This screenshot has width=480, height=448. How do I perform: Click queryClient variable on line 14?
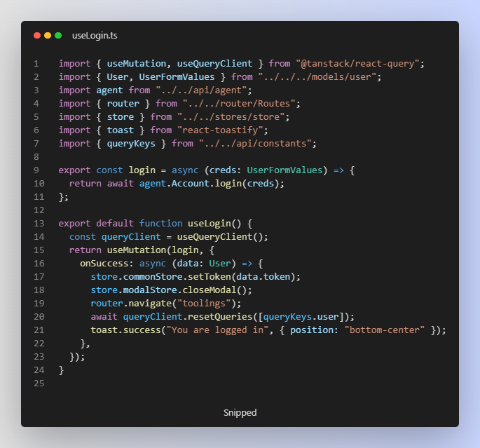pos(131,237)
